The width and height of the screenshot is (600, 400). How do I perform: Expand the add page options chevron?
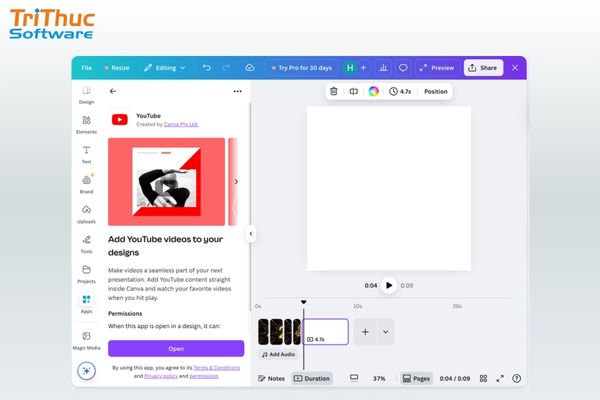pyautogui.click(x=385, y=331)
